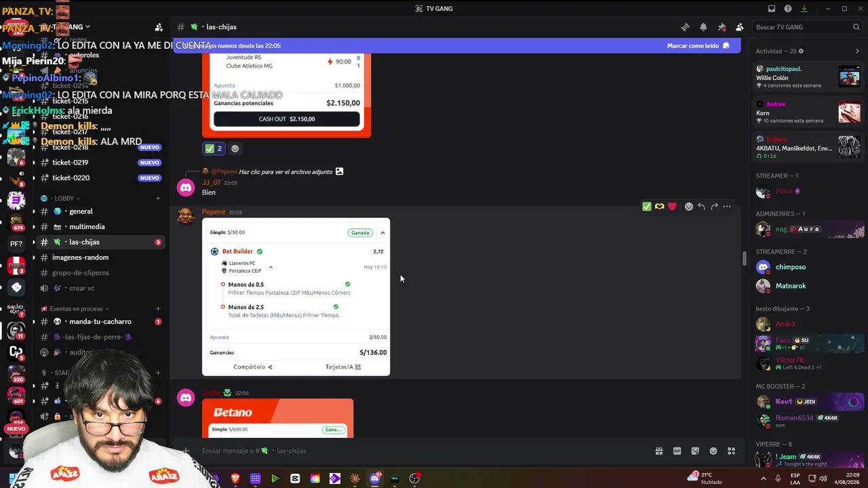Open add reaction emoji picker on message
The width and height of the screenshot is (868, 488).
(x=689, y=207)
